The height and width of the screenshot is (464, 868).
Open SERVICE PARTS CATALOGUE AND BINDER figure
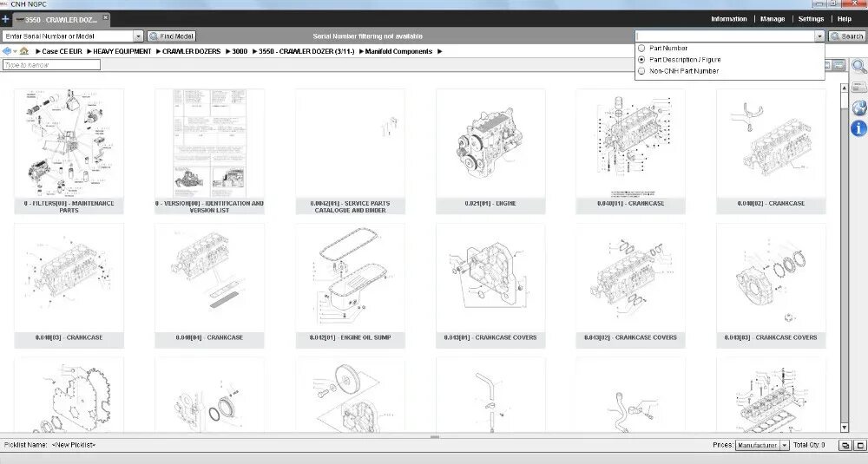tap(350, 150)
